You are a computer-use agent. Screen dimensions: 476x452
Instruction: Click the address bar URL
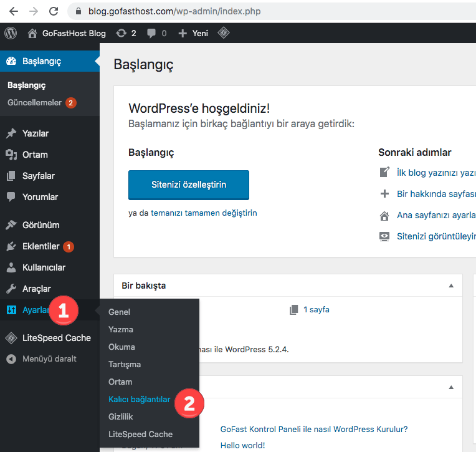pos(174,11)
